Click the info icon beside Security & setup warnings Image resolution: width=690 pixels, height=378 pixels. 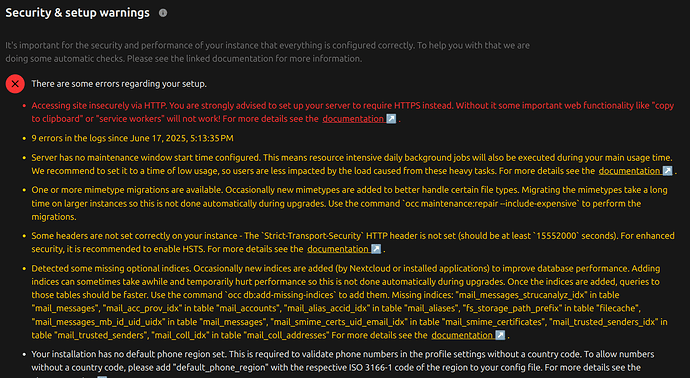coord(163,13)
